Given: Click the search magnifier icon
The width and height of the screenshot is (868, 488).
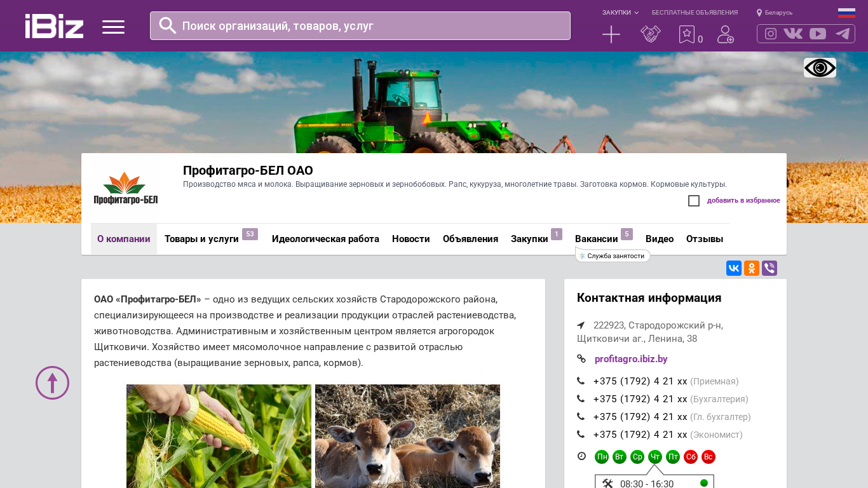Looking at the screenshot, I should (168, 25).
